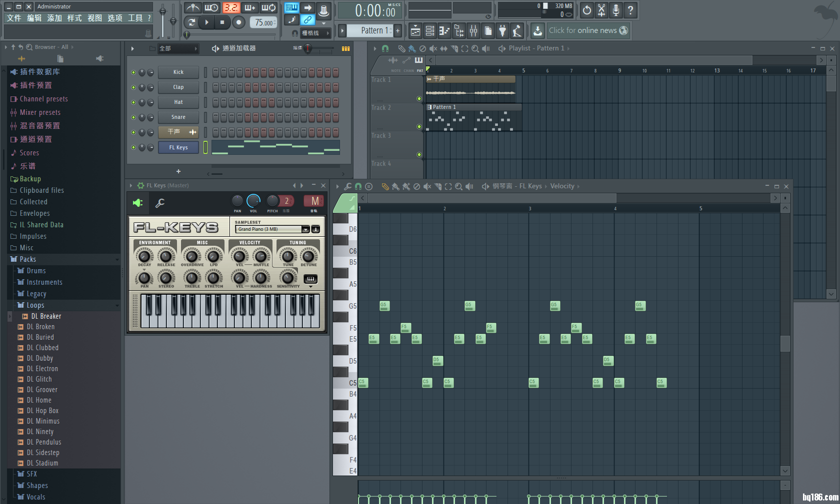
Task: Select the Playlist slice tool
Action: click(454, 48)
